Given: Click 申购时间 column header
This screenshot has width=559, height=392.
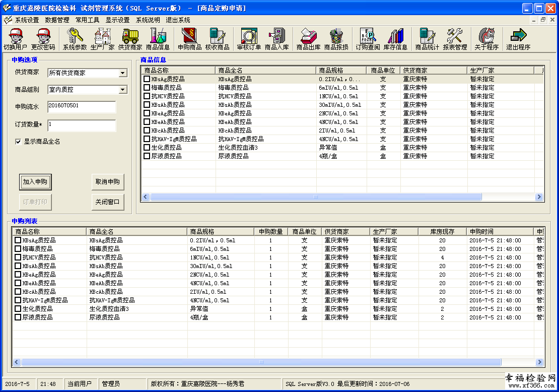Looking at the screenshot, I should pyautogui.click(x=500, y=231).
